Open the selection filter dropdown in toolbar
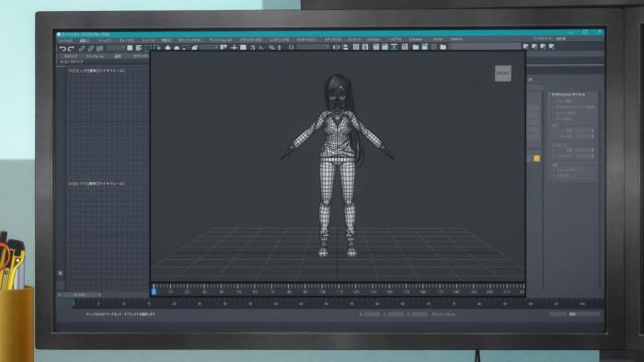The width and height of the screenshot is (644, 362). [x=116, y=49]
